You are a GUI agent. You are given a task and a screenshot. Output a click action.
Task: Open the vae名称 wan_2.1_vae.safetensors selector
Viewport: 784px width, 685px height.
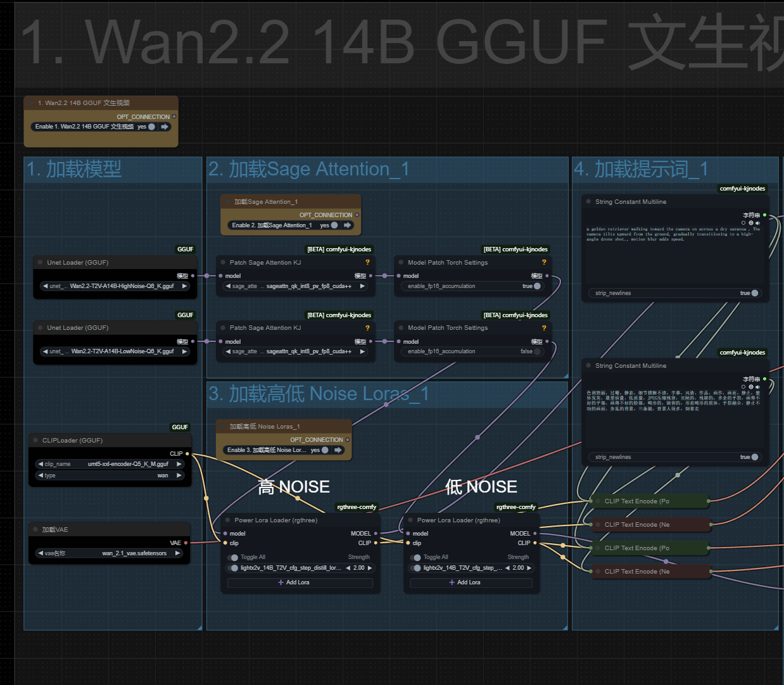pos(110,553)
